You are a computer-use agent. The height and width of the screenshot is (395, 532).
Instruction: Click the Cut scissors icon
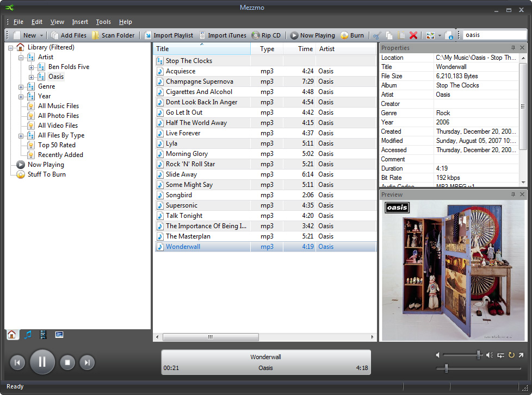(377, 35)
